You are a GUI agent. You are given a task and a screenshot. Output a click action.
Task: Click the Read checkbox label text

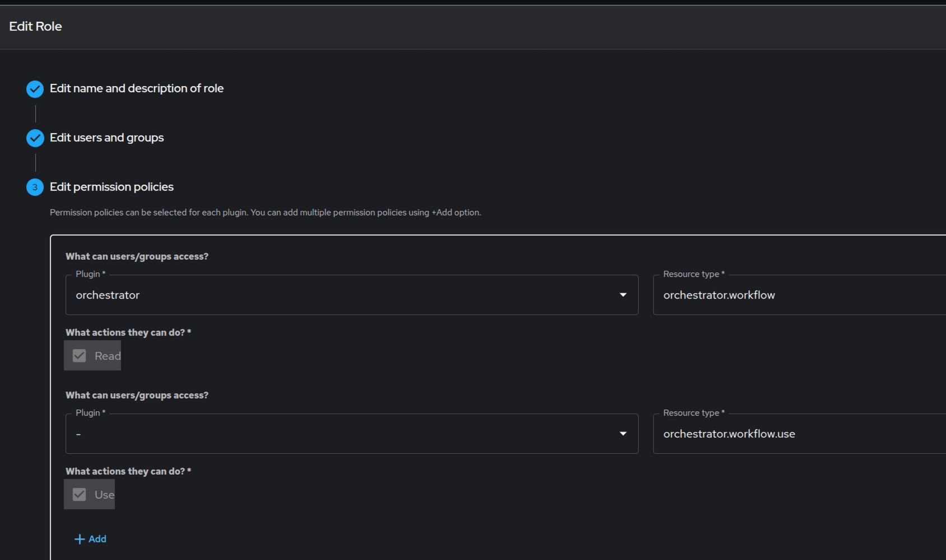108,356
